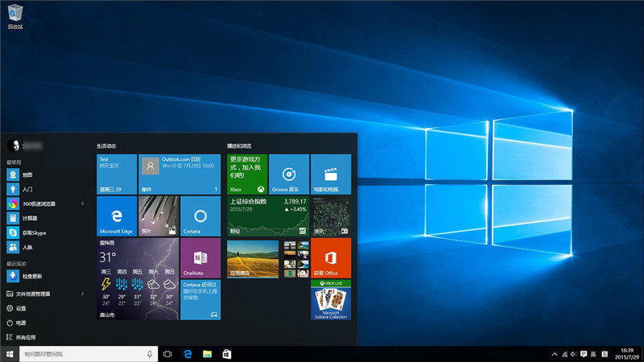The height and width of the screenshot is (362, 644).
Task: Open the Photos tile
Action: click(x=159, y=216)
